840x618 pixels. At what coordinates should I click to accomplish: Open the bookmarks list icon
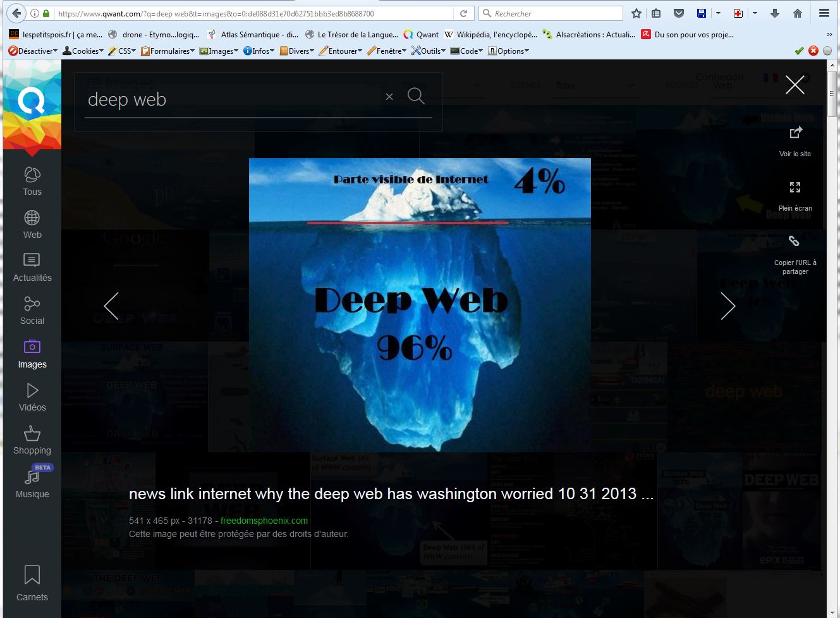(x=656, y=13)
